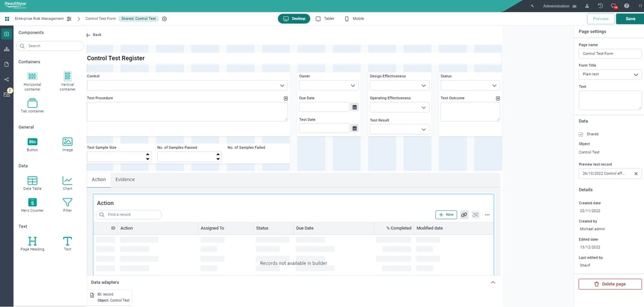Collapse the Data adapters panel
644x307 pixels.
pyautogui.click(x=493, y=282)
